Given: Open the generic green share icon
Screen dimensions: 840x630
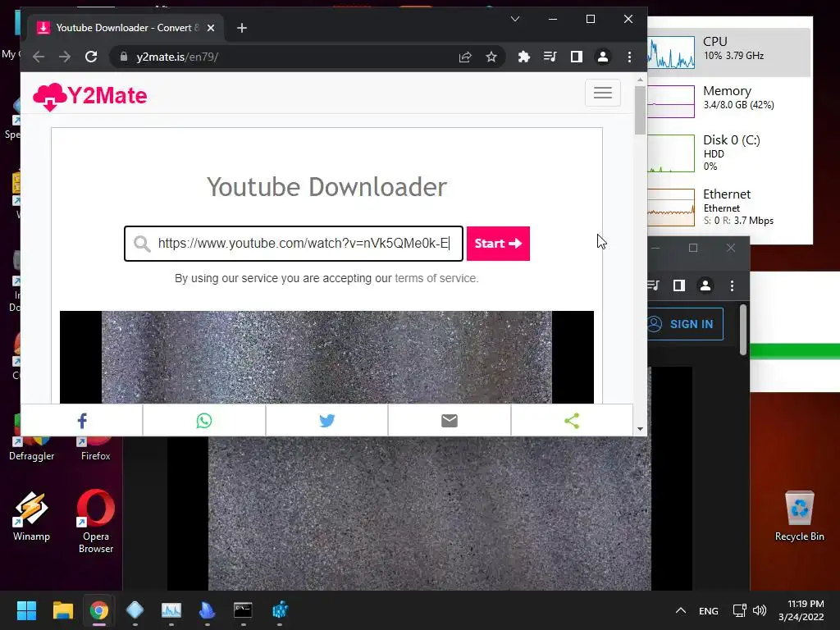Looking at the screenshot, I should (572, 421).
